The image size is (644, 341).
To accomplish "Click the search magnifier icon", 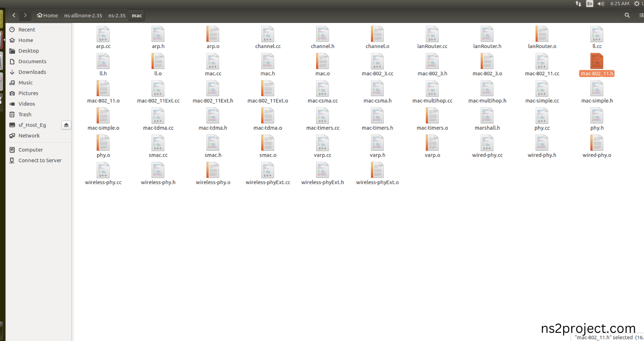I will (x=627, y=16).
